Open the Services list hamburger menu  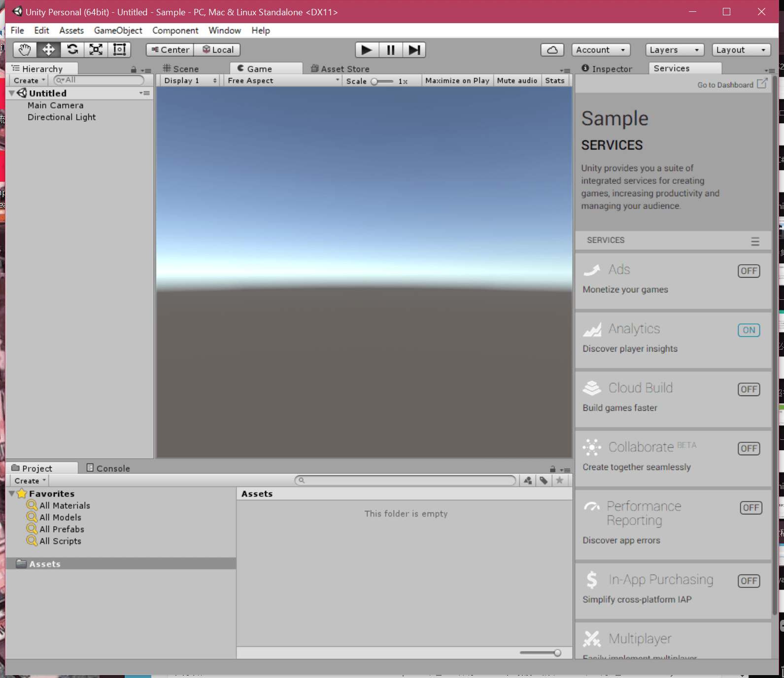755,241
